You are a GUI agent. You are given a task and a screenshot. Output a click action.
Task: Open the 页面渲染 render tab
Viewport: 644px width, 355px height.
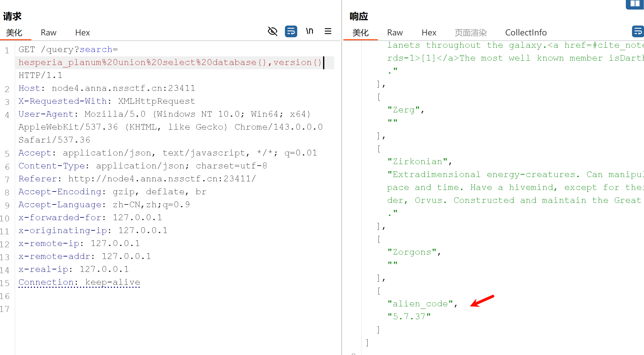tap(470, 33)
